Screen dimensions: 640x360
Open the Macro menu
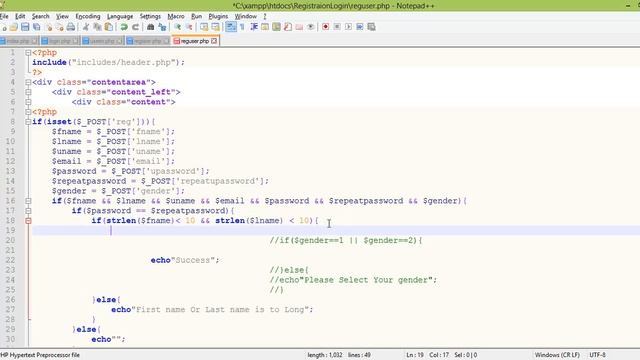(176, 16)
